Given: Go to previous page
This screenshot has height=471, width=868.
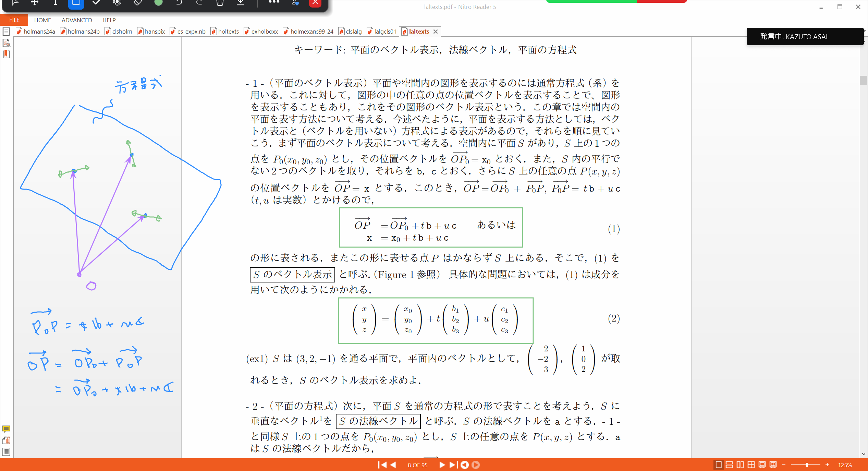Looking at the screenshot, I should (393, 465).
